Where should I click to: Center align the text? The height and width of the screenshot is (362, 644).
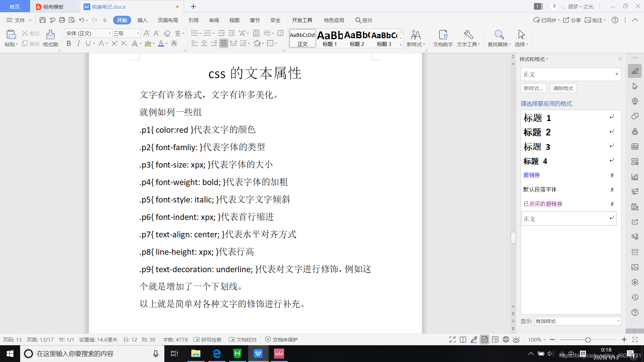pyautogui.click(x=204, y=43)
